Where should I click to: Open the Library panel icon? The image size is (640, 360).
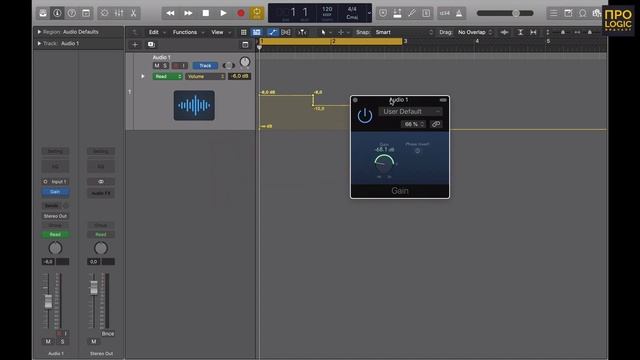(43, 13)
